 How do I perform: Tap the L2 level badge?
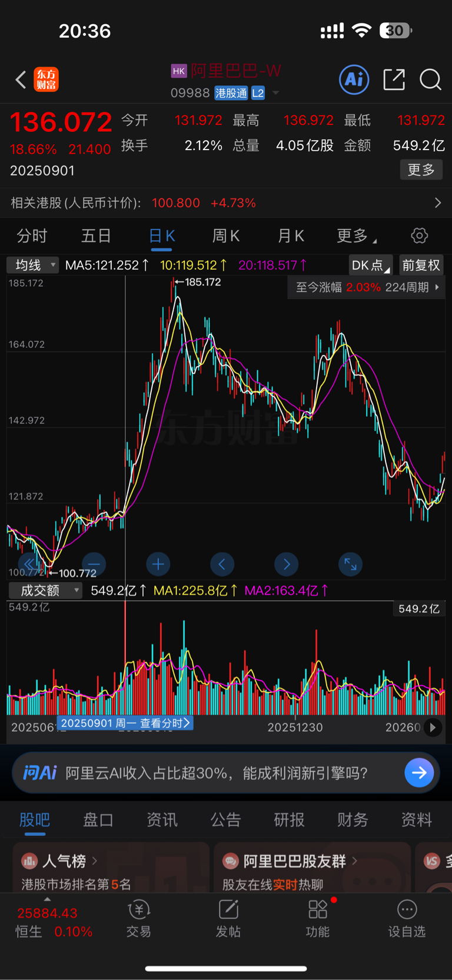coord(258,93)
